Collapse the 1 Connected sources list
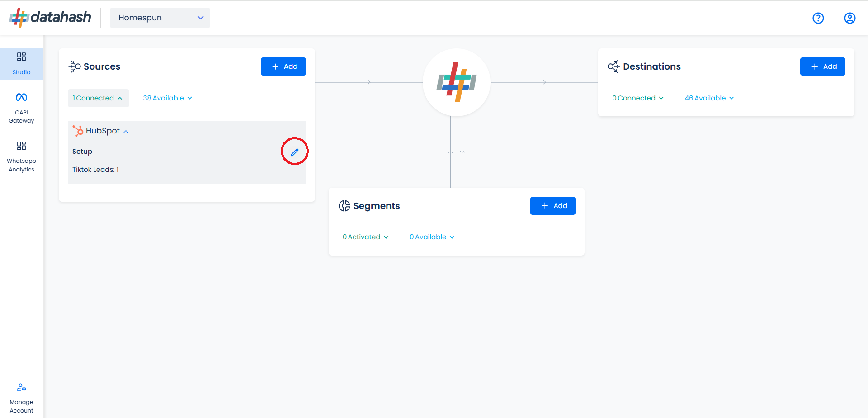This screenshot has height=418, width=868. [98, 98]
